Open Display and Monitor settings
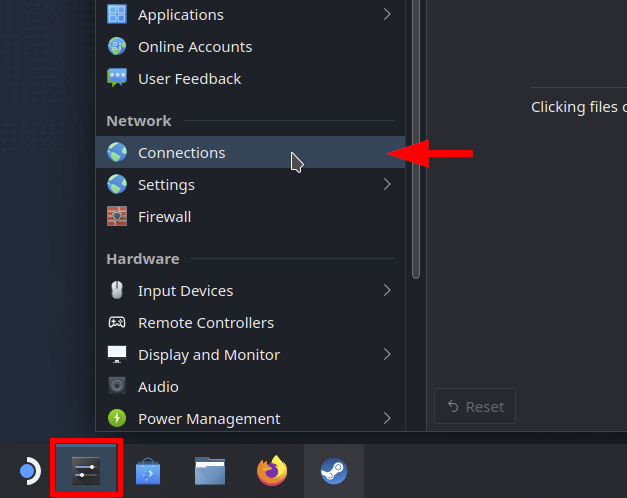 250,354
